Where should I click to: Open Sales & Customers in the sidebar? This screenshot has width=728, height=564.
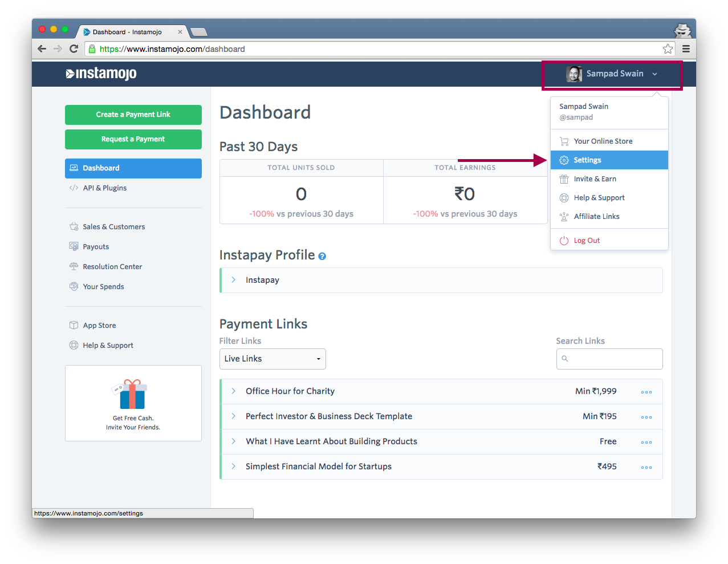pyautogui.click(x=113, y=227)
